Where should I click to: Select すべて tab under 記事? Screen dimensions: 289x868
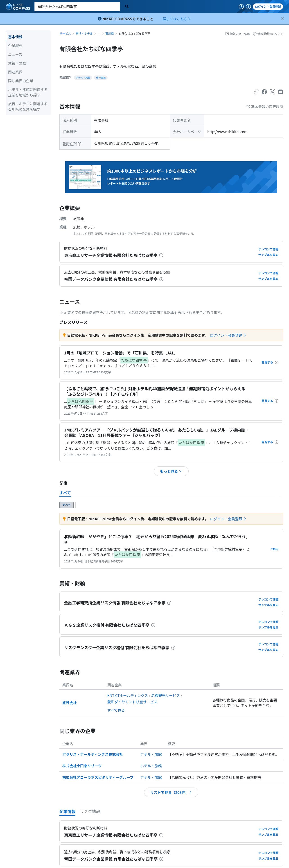[65, 493]
